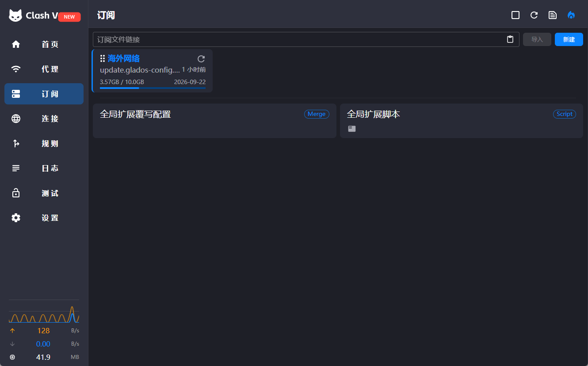This screenshot has height=366, width=588.
Task: Click the clipboard paste icon
Action: point(510,39)
